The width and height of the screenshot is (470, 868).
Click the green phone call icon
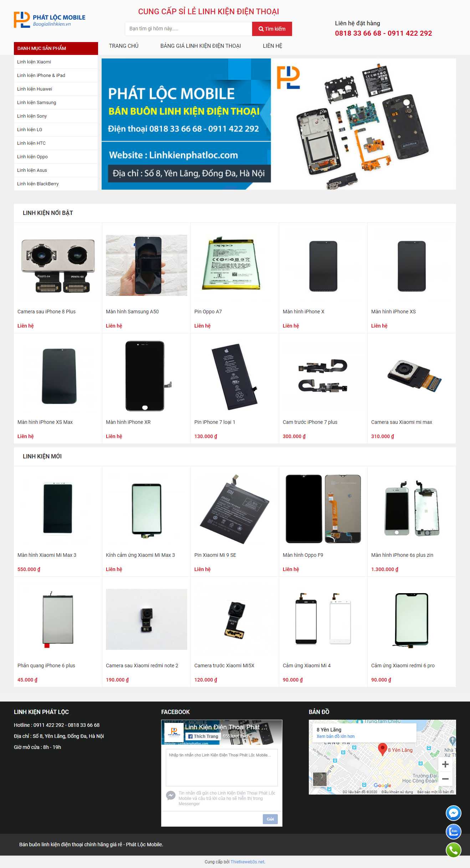(x=453, y=850)
